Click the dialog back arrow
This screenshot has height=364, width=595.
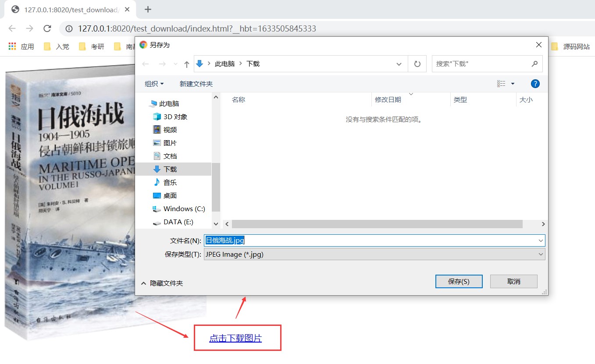pos(146,64)
